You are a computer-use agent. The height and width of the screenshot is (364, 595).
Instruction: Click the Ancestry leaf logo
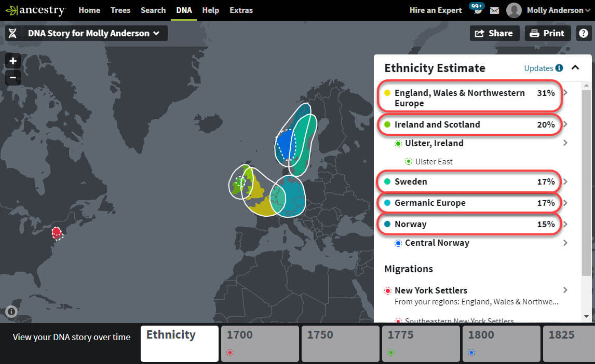[x=11, y=10]
